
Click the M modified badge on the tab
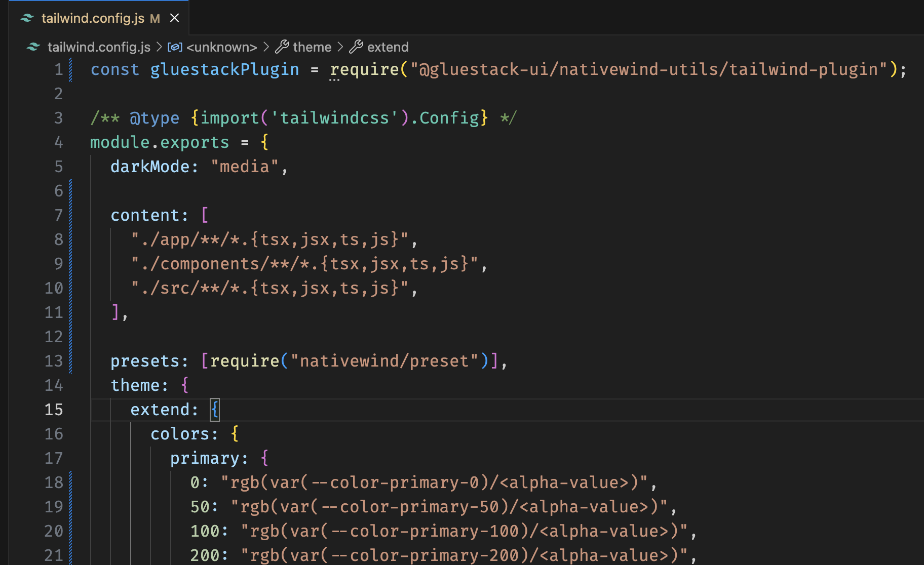(155, 19)
